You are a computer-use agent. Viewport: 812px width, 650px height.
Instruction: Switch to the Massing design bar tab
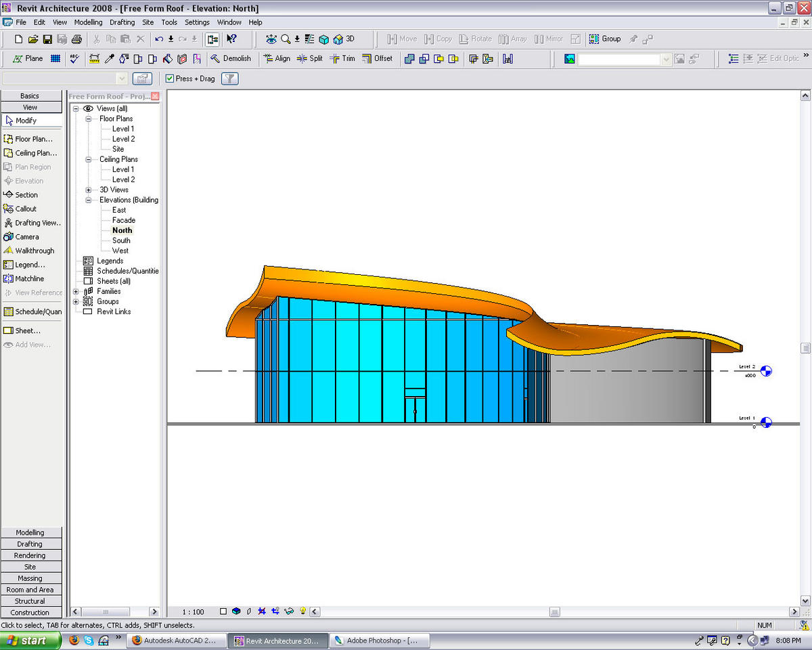(30, 578)
